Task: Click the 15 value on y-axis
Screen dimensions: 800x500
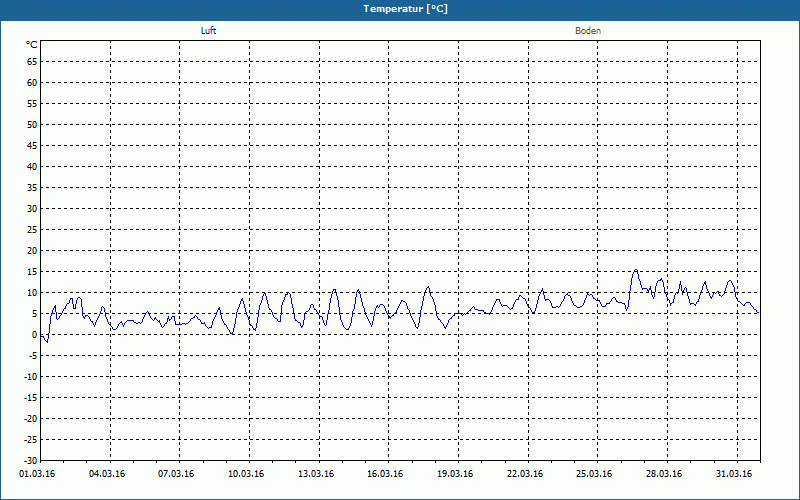Action: click(x=32, y=271)
